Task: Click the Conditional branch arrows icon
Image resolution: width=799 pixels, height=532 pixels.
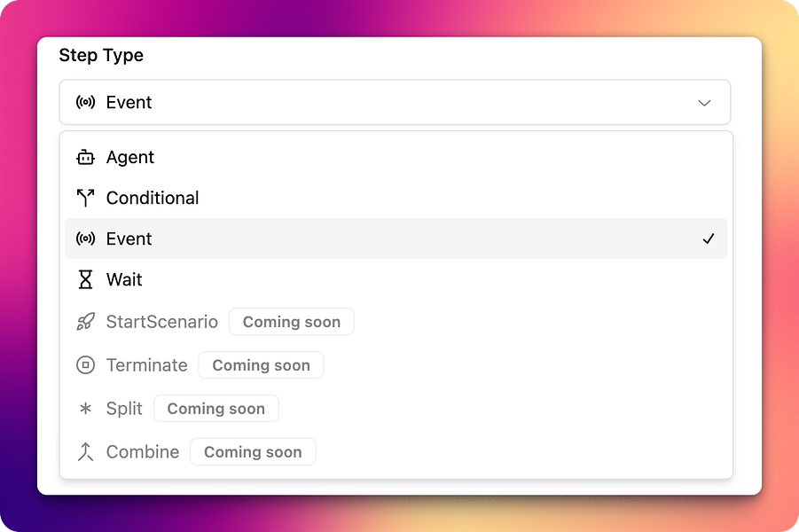Action: click(86, 199)
